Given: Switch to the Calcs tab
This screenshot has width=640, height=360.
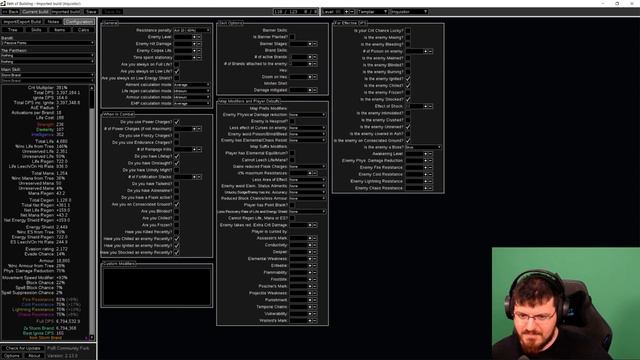Looking at the screenshot, I should [x=83, y=30].
